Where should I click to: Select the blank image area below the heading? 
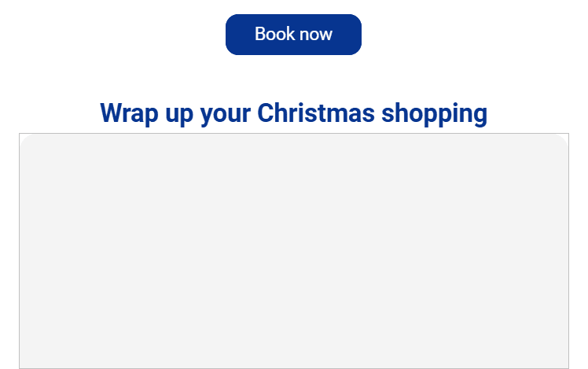pos(293,250)
